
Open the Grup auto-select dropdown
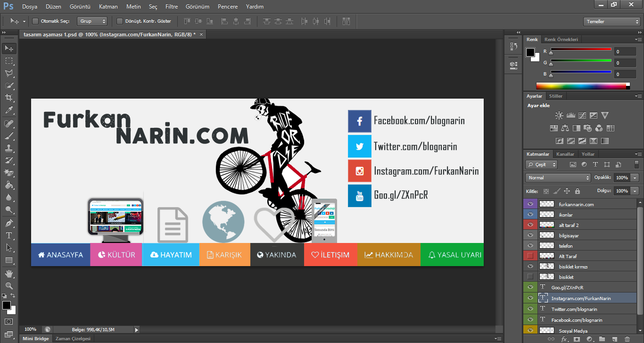92,21
